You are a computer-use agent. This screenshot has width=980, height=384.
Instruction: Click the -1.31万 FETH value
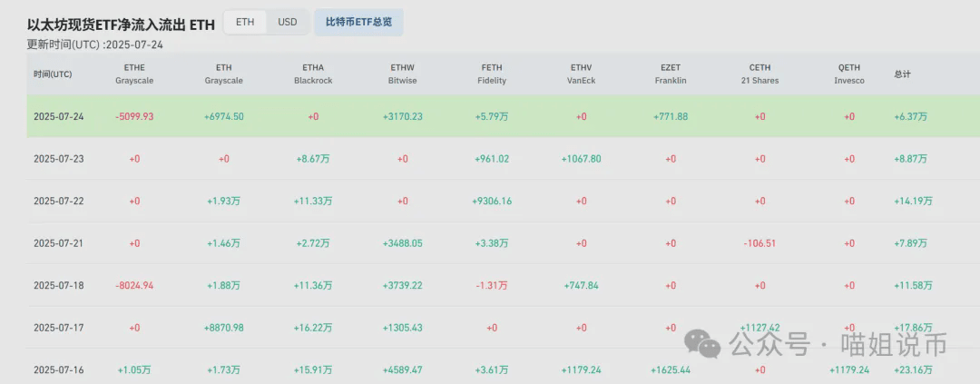[x=492, y=285]
